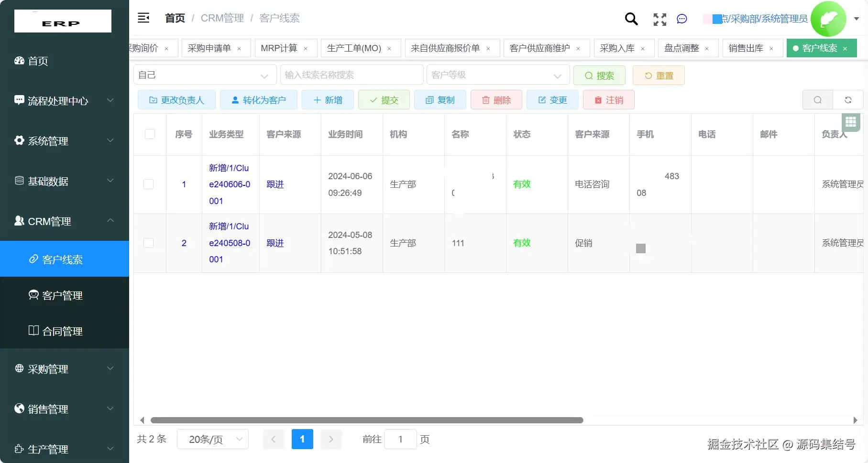Expand the 系统管理 sidebar menu
Screen dimensions: 868x463
[x=65, y=141]
